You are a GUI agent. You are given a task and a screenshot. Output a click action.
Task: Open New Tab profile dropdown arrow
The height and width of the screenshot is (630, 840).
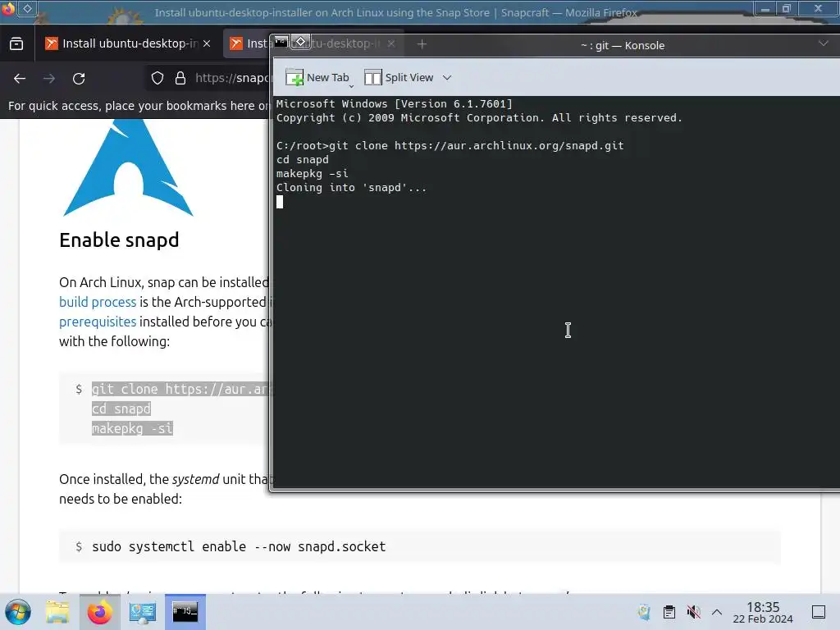[x=351, y=85]
